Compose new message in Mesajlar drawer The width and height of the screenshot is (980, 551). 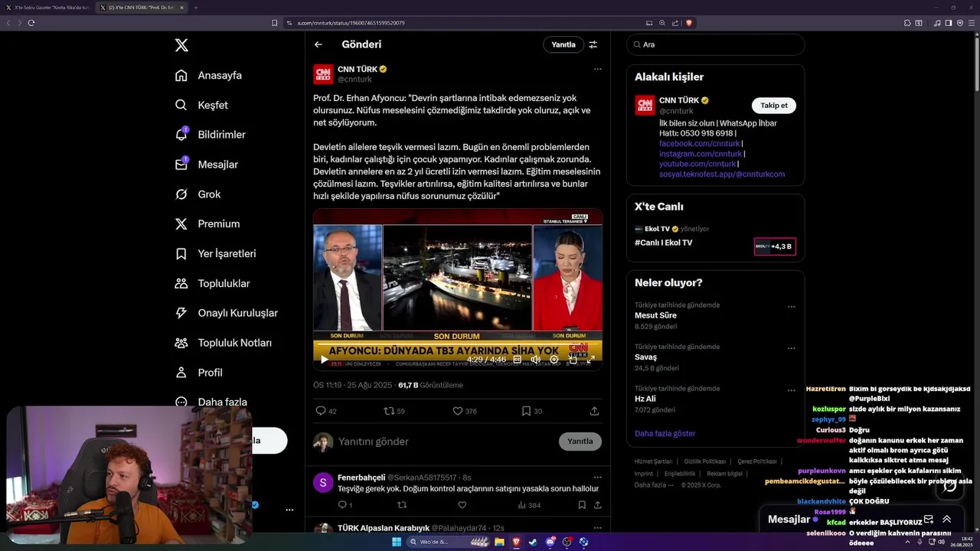(929, 519)
